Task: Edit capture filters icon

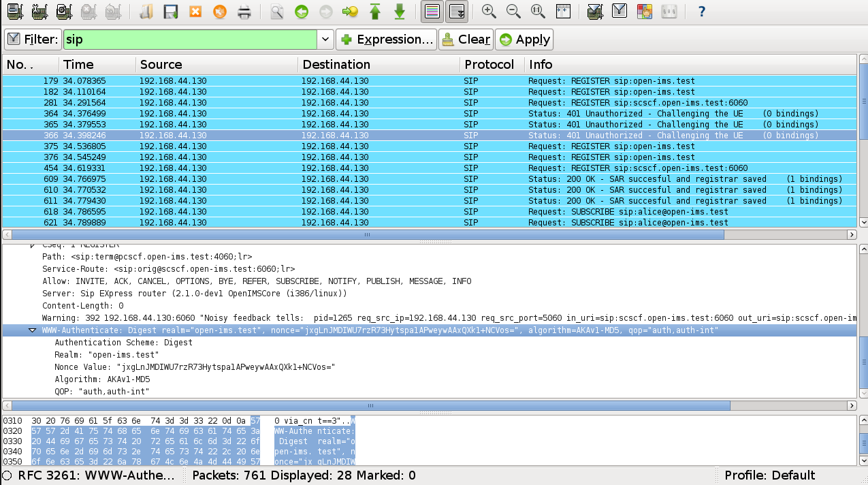Action: (594, 11)
